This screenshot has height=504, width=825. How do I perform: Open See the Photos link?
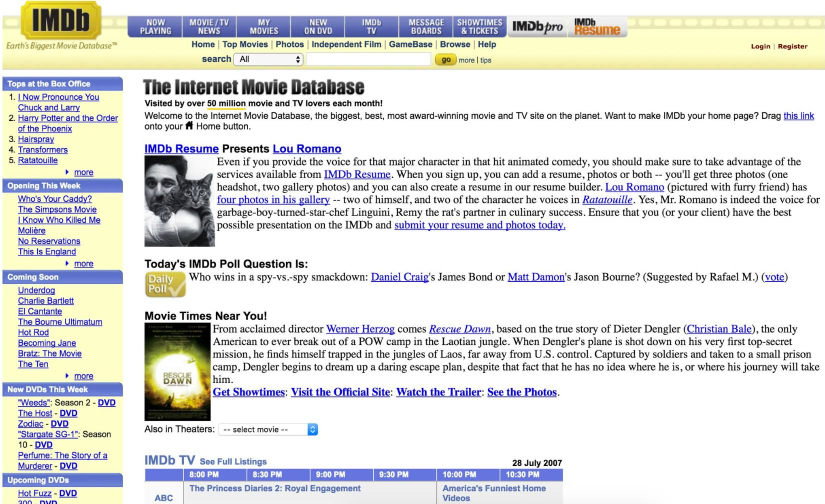point(522,392)
